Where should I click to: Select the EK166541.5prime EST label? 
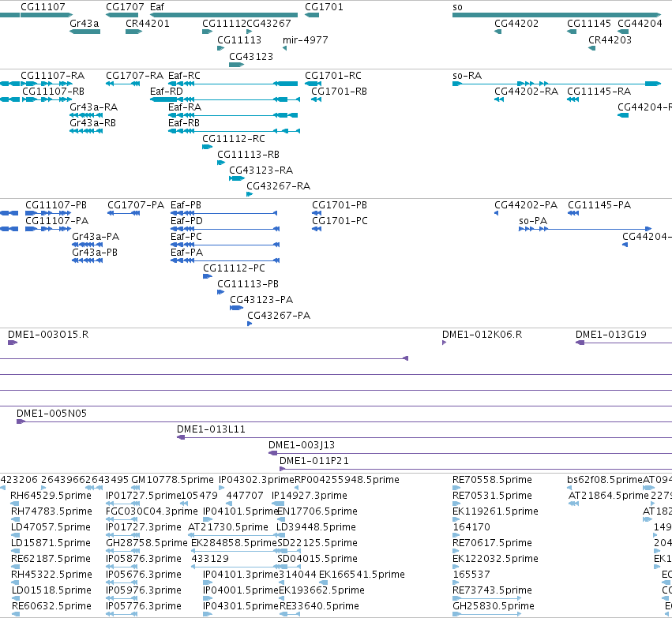362,575
